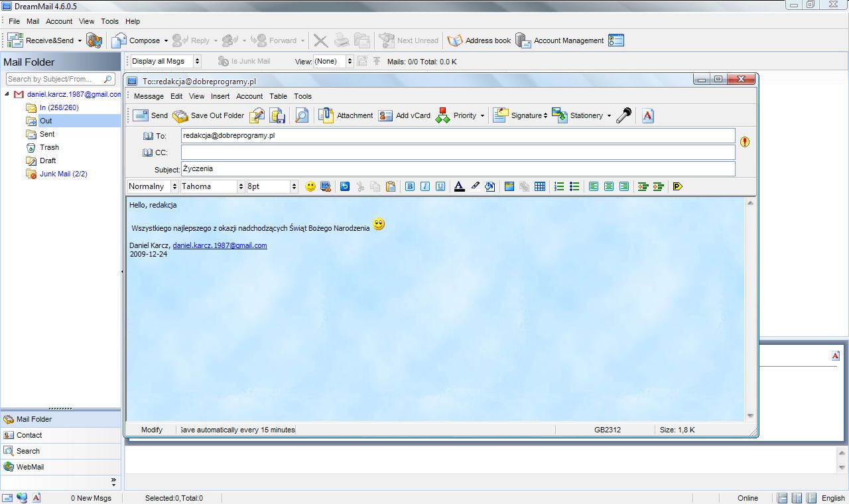The image size is (849, 504).
Task: Click the increase indent icon
Action: tap(658, 186)
